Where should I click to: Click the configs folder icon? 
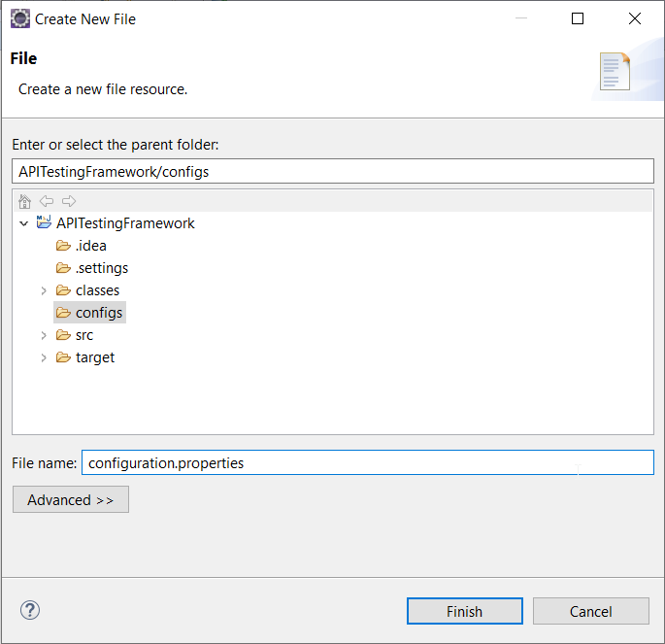click(x=63, y=313)
